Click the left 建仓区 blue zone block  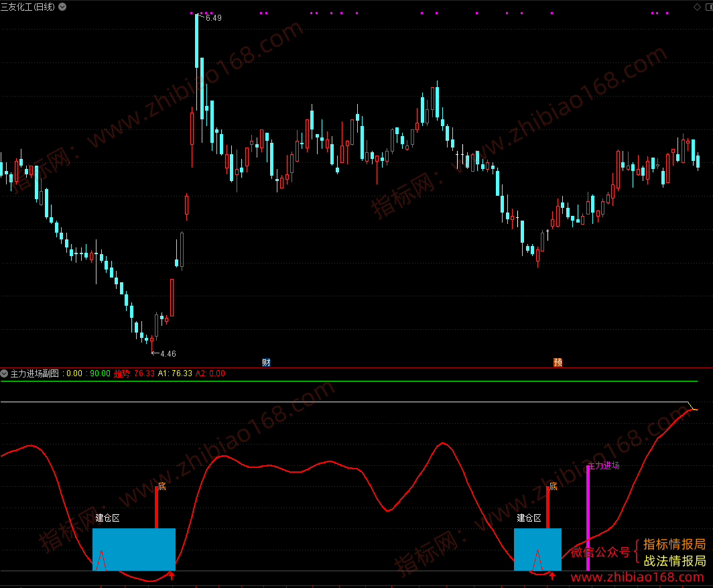click(x=134, y=549)
